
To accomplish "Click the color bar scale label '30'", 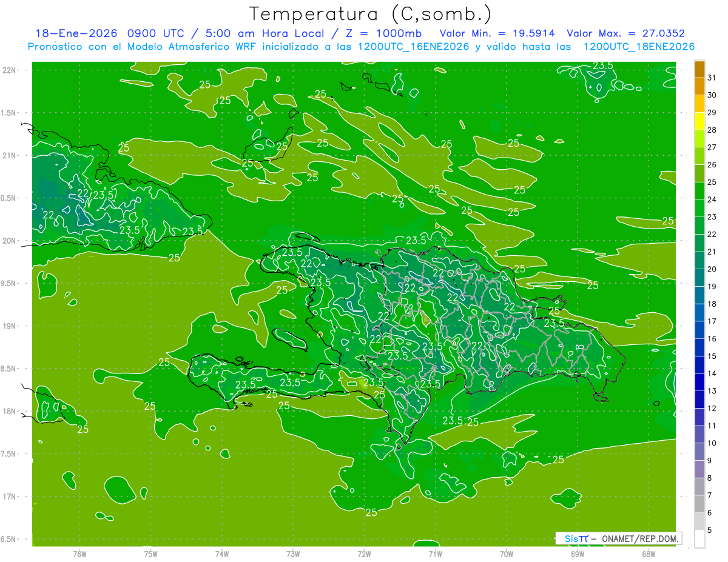I will pos(712,95).
